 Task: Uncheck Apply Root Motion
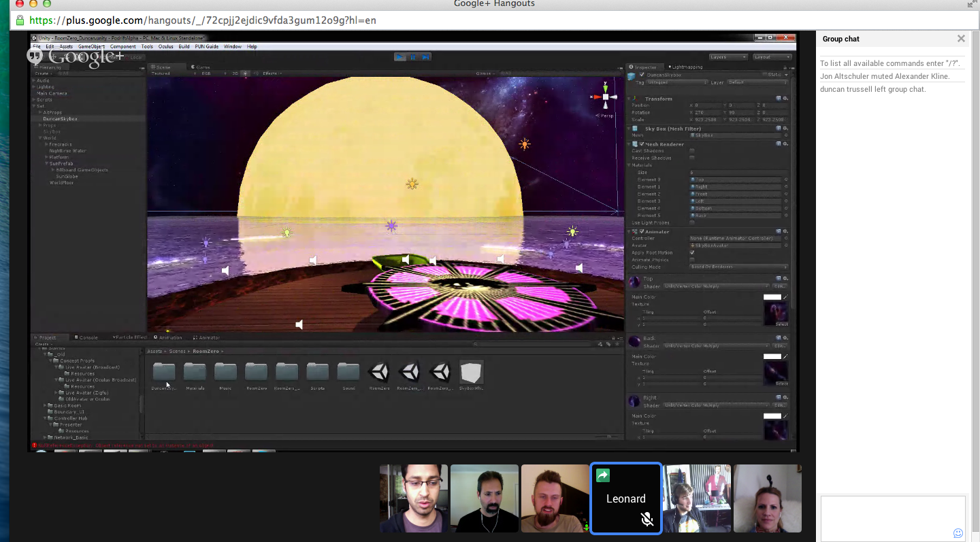click(x=692, y=252)
